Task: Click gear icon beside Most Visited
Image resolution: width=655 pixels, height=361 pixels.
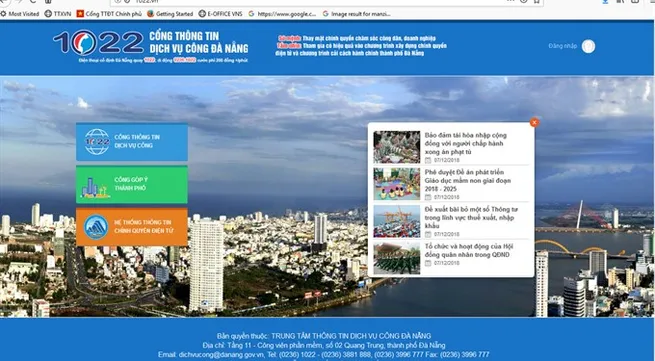Action: click(x=3, y=14)
